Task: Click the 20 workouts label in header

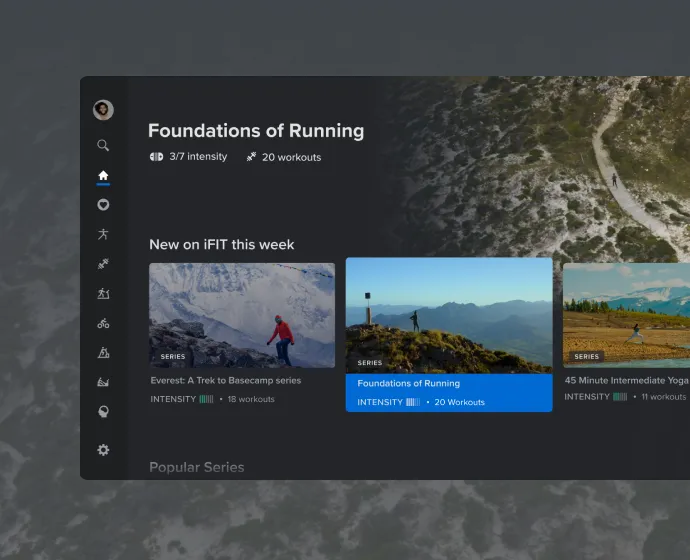Action: pyautogui.click(x=292, y=157)
